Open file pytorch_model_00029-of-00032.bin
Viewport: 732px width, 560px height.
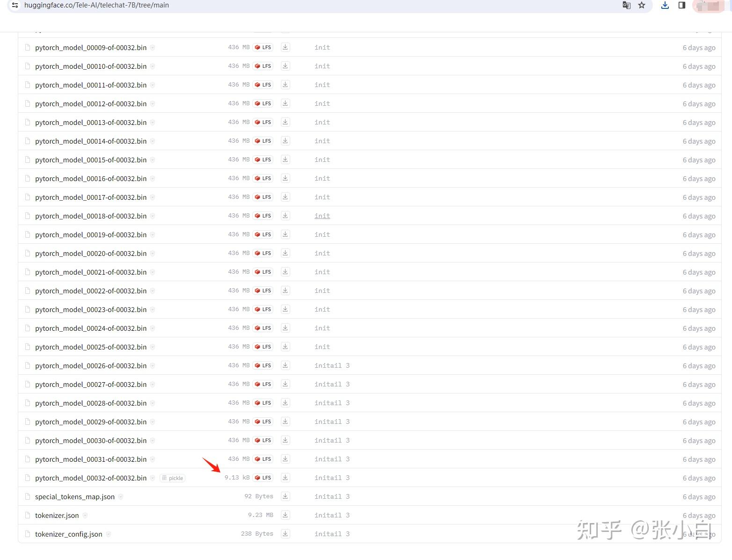point(91,422)
